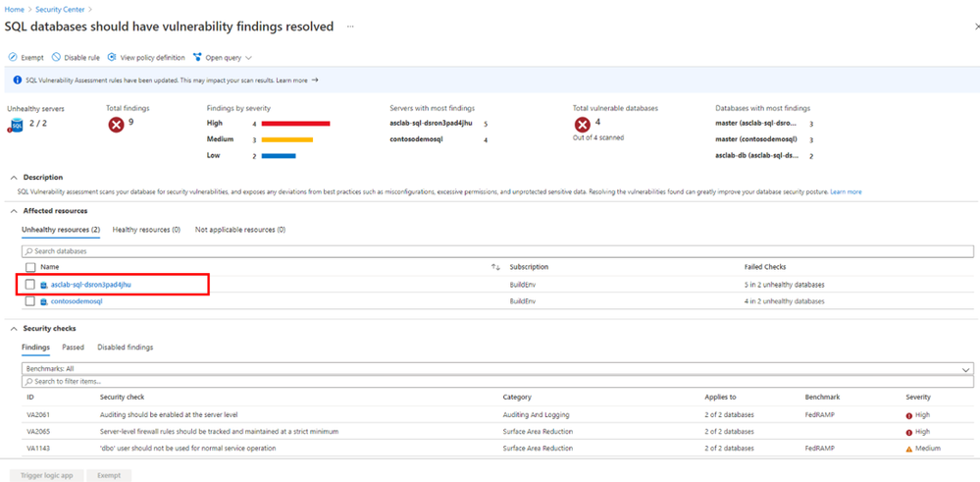Viewport: 980px width, 482px height.
Task: Open the ellipsis menu beside page title
Action: (x=351, y=27)
